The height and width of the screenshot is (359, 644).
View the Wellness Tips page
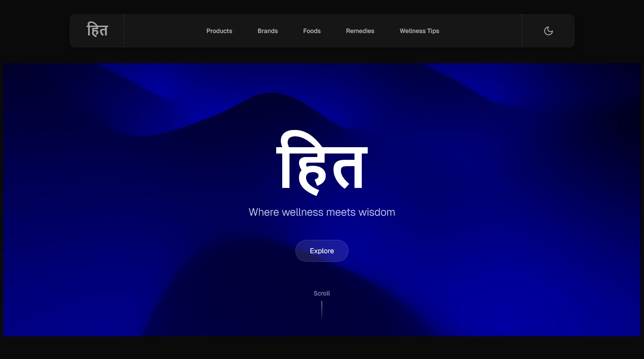pyautogui.click(x=419, y=31)
